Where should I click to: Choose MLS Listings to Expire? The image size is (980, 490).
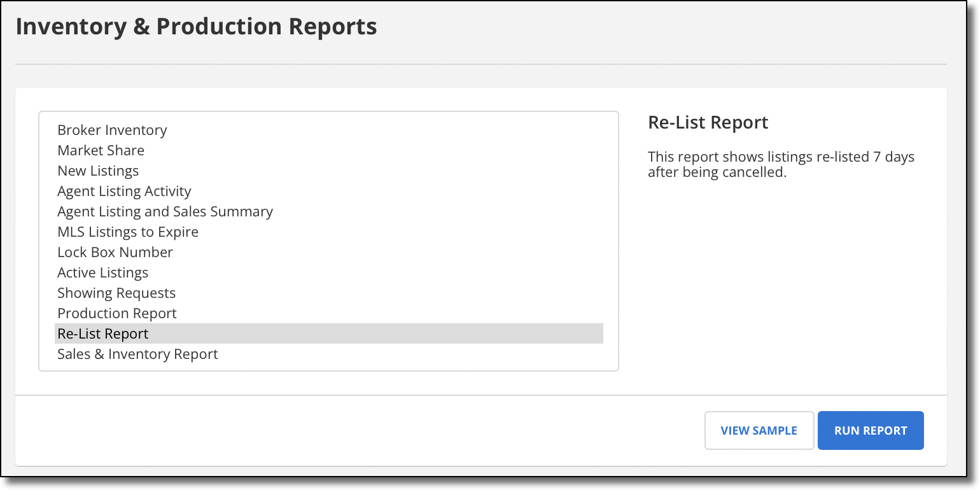329,232
